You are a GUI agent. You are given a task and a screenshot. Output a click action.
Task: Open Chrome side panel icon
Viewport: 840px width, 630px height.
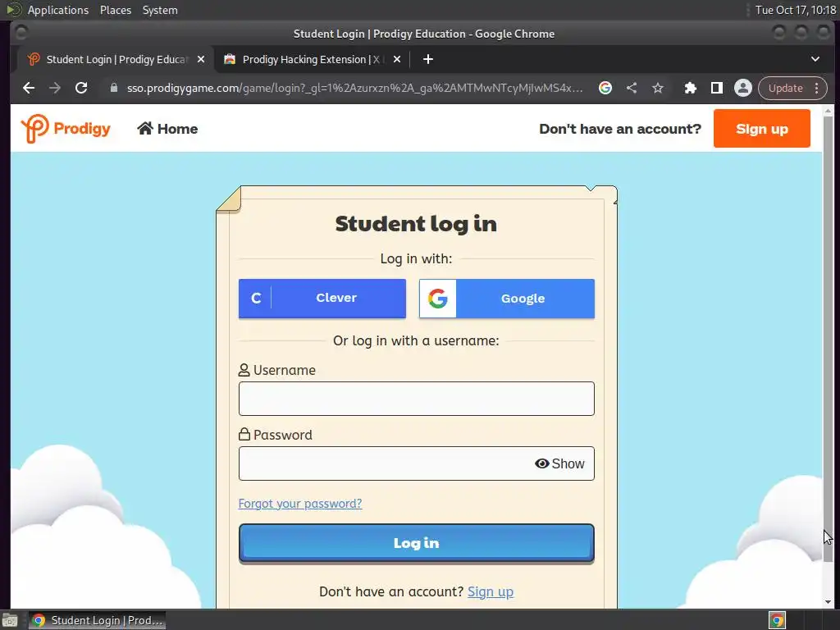[717, 88]
